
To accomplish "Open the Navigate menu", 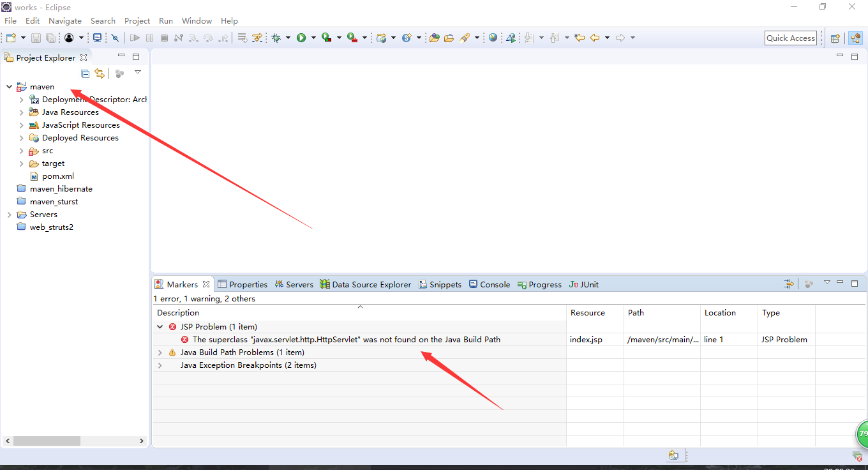I will 65,20.
